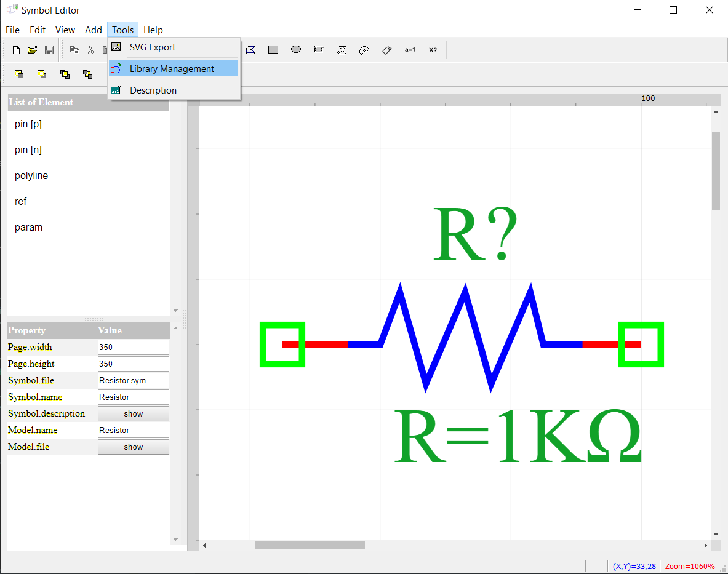
Task: Open the File menu
Action: click(12, 30)
